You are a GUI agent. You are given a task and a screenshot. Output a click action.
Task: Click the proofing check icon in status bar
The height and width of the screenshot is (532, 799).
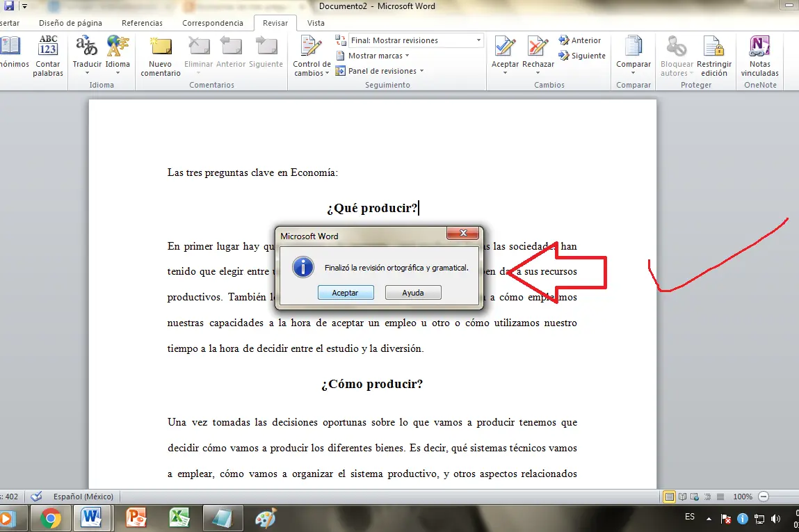36,497
